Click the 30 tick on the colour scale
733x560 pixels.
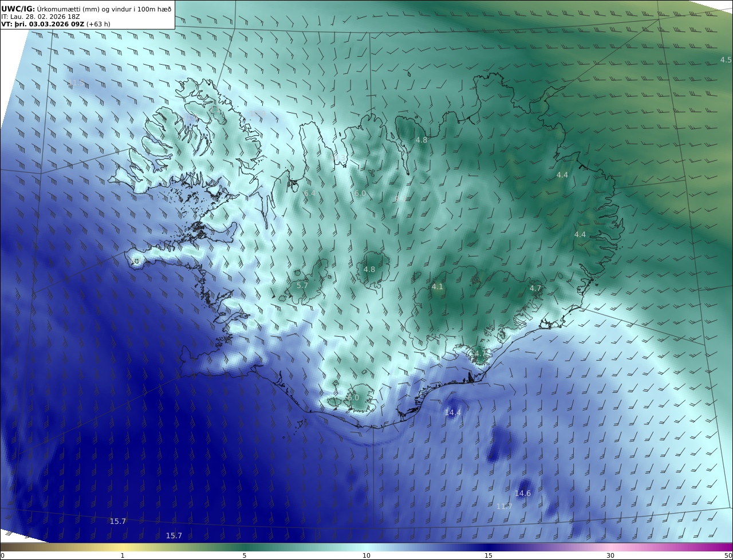(610, 555)
